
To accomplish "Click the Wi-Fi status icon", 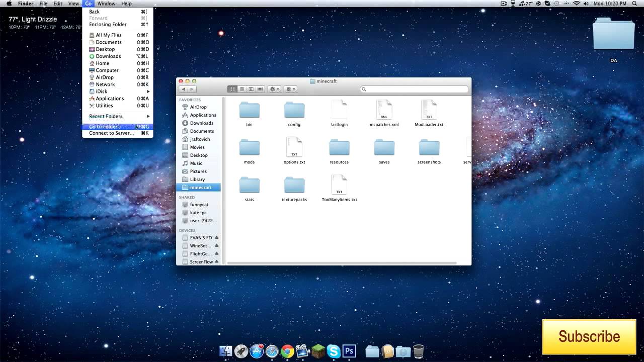I will (x=576, y=4).
